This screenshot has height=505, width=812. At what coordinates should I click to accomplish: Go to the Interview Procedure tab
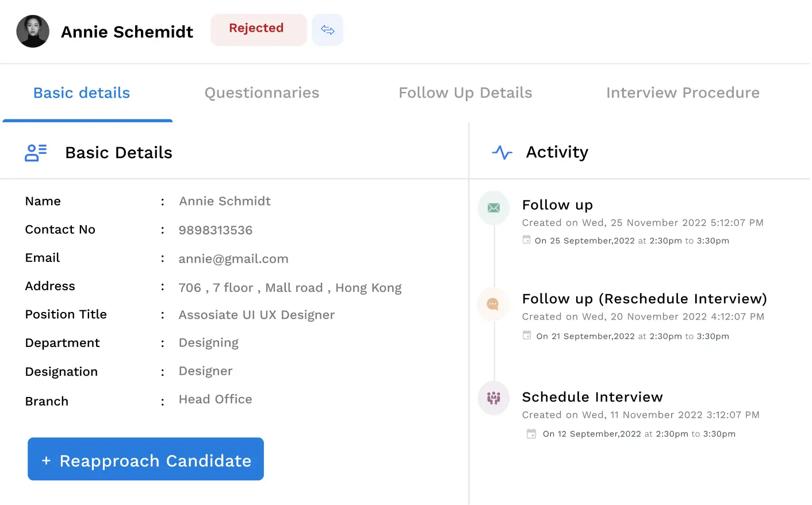[x=683, y=93]
